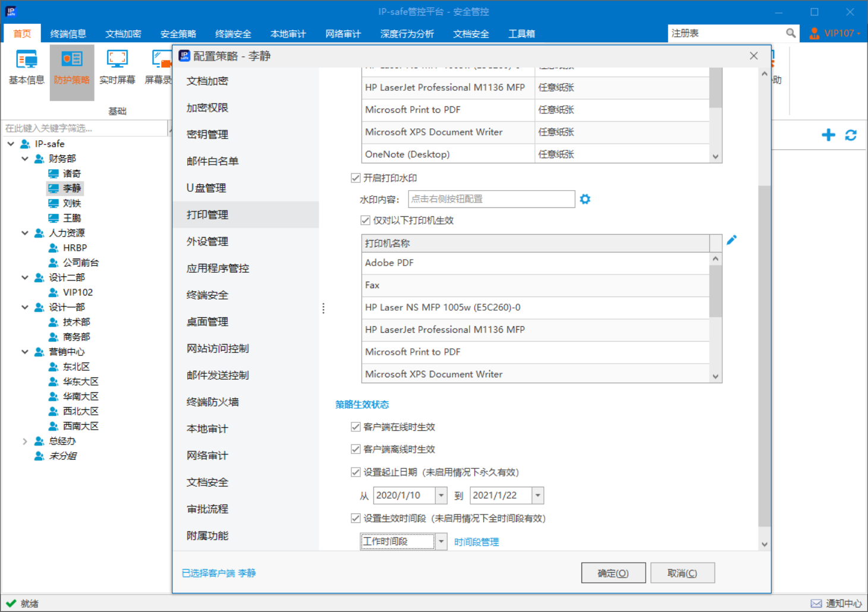The width and height of the screenshot is (868, 612).
Task: Collapse the IP-safe root node
Action: pyautogui.click(x=11, y=144)
